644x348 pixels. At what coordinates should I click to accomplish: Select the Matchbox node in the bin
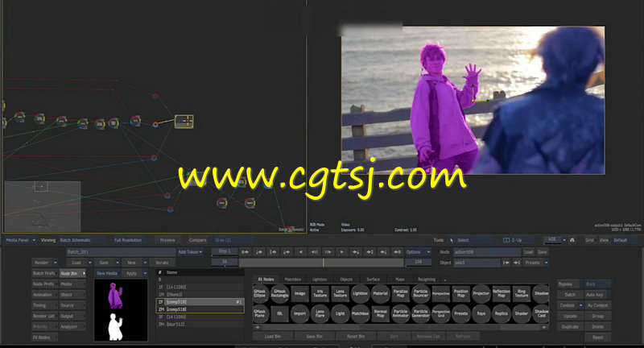click(360, 313)
